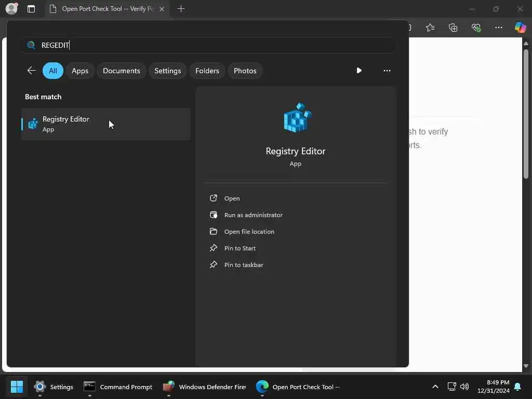Screen dimensions: 532x399
Task: Open Browser essentials heart icon
Action: coord(476,28)
